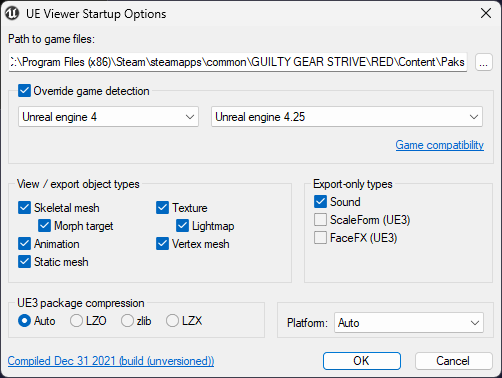The width and height of the screenshot is (502, 378).
Task: Click the Unreal Engine logo icon in title bar
Action: 12,14
